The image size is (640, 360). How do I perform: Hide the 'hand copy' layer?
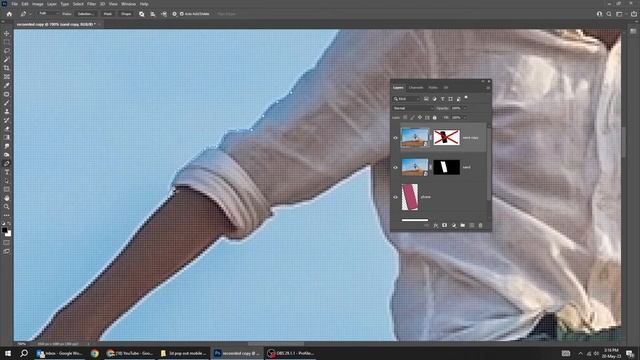[395, 138]
